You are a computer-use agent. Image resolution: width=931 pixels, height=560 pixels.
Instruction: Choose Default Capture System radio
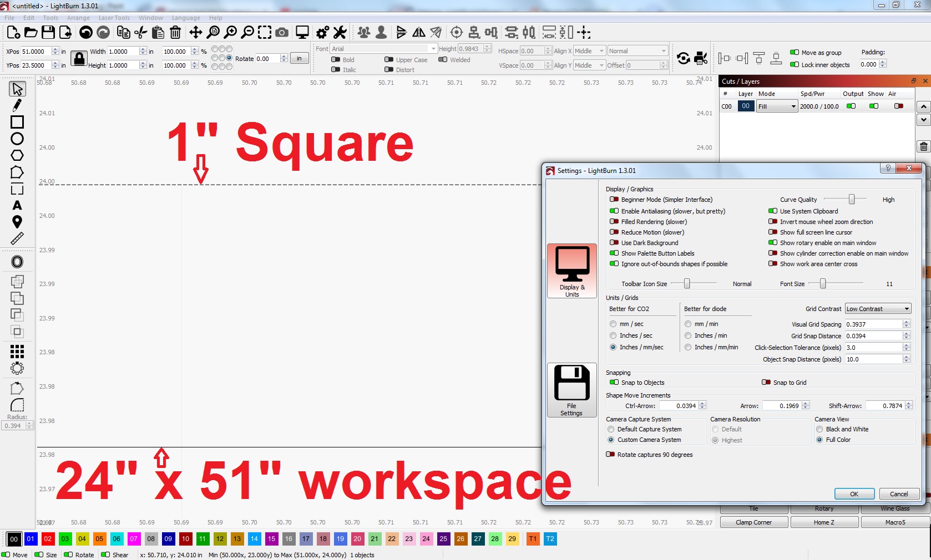pos(611,429)
